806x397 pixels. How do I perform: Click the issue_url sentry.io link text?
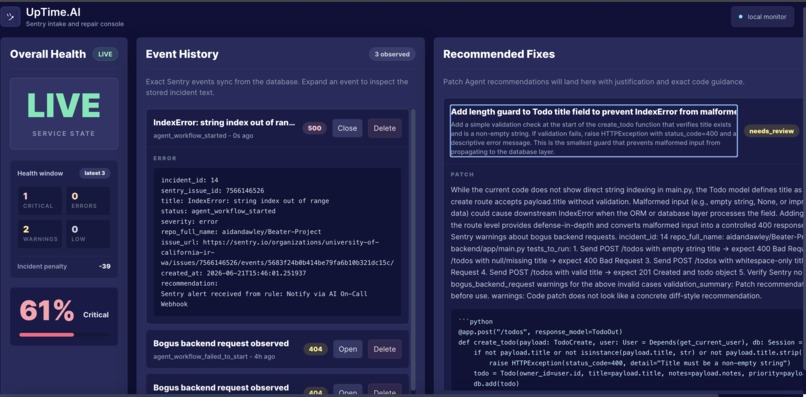pyautogui.click(x=278, y=252)
